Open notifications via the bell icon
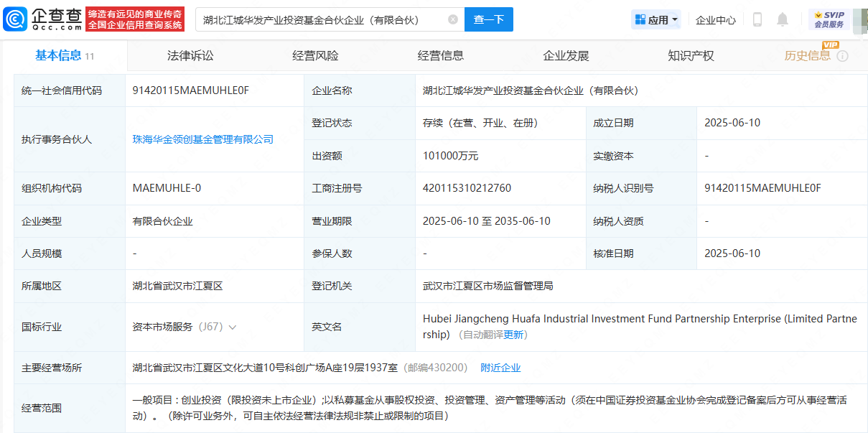The width and height of the screenshot is (868, 433). [x=783, y=19]
